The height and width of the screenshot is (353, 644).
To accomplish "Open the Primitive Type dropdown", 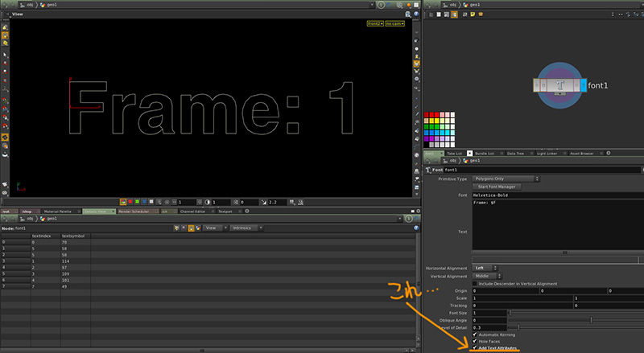I will coord(506,179).
